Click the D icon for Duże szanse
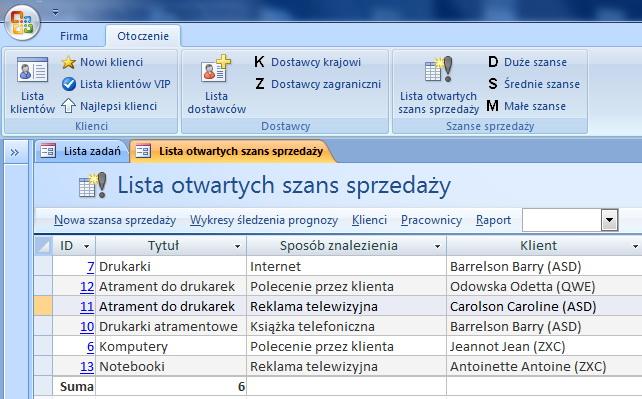Viewport: 642px width, 399px height. [x=493, y=62]
